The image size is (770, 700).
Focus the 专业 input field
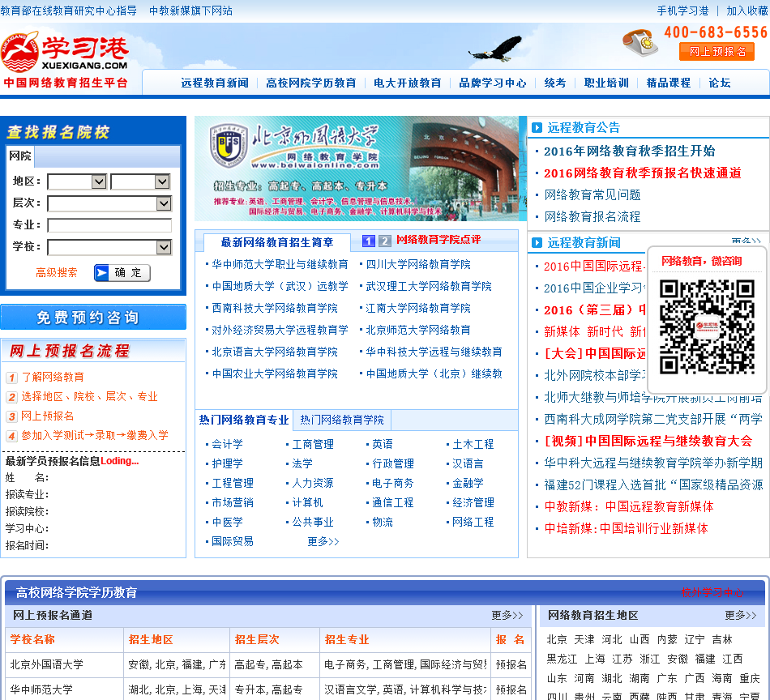tap(109, 225)
